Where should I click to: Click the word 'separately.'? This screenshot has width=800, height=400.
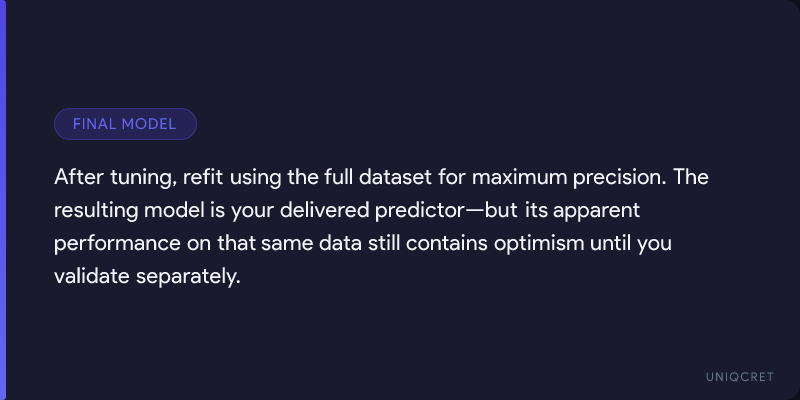(x=188, y=278)
